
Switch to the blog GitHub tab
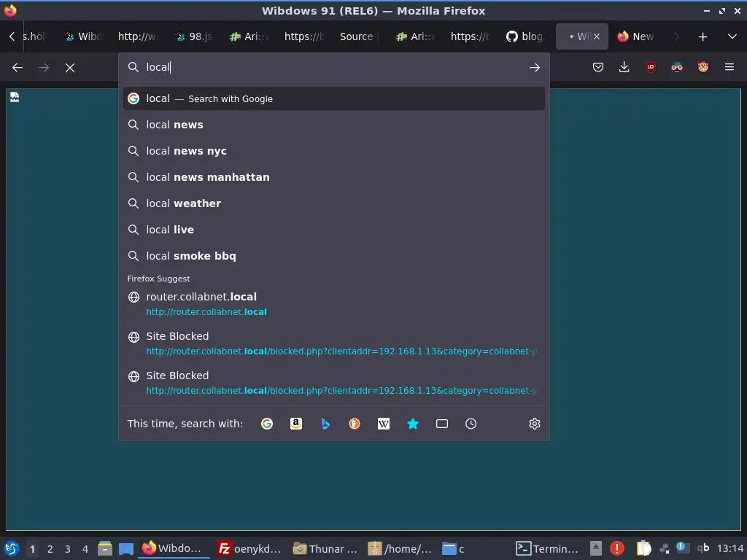tap(524, 36)
